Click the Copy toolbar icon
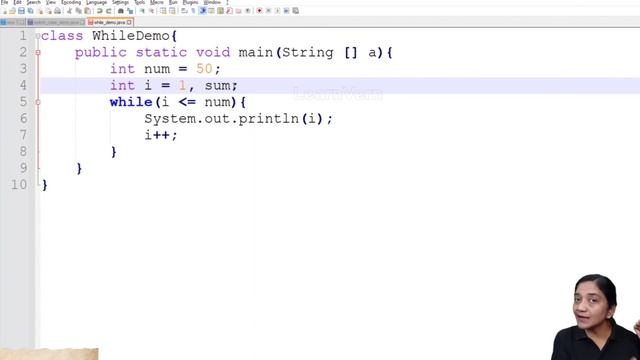 [78, 11]
